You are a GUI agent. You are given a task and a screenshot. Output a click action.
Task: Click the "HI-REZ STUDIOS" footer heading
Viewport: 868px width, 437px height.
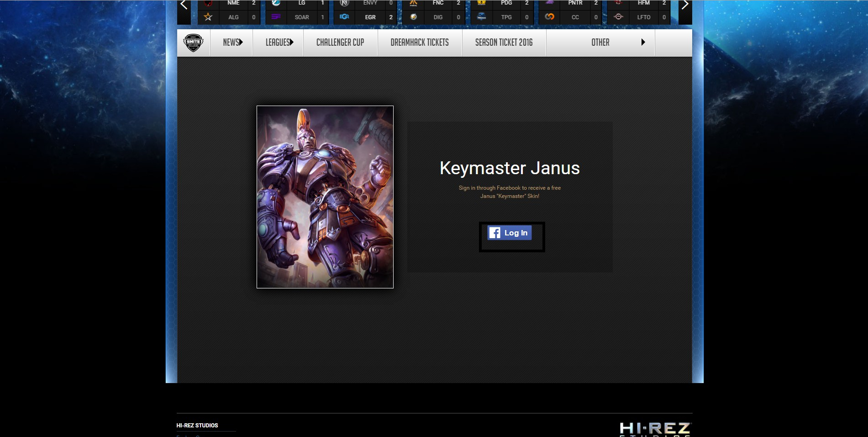coord(197,426)
